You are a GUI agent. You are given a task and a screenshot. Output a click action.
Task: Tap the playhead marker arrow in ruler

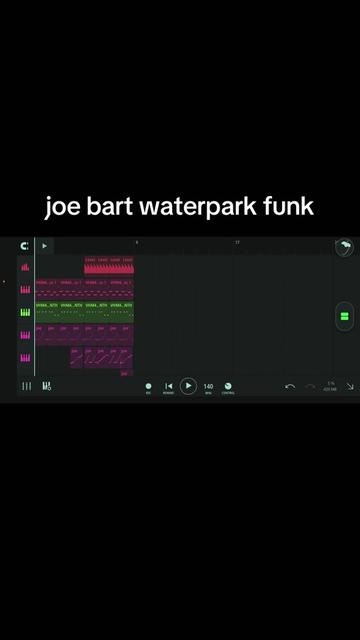[x=44, y=246]
